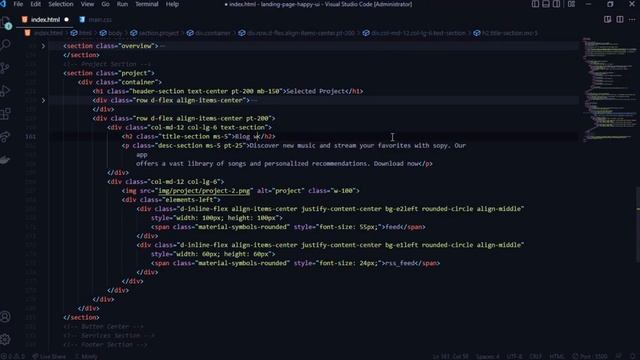Expand folded section class overview line

pos(43,46)
